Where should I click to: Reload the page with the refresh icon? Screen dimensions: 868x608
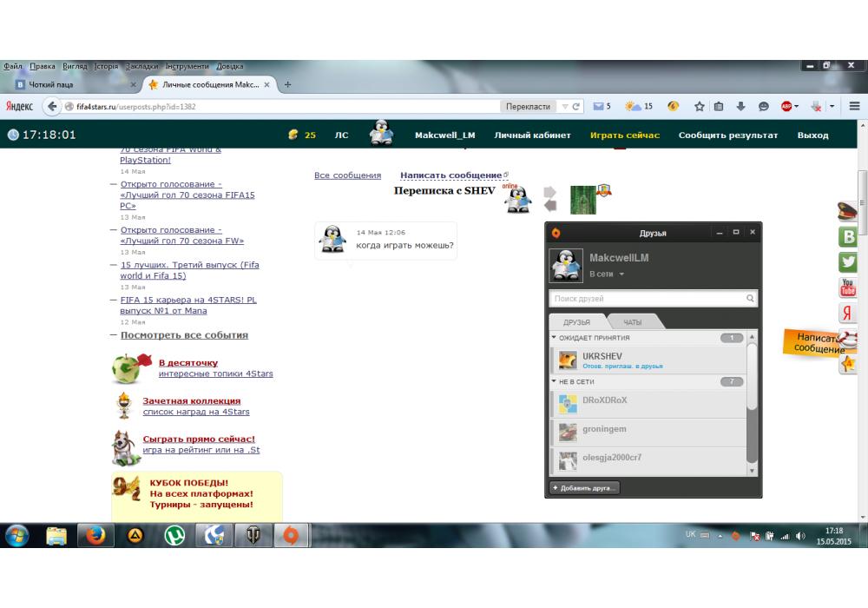point(575,106)
